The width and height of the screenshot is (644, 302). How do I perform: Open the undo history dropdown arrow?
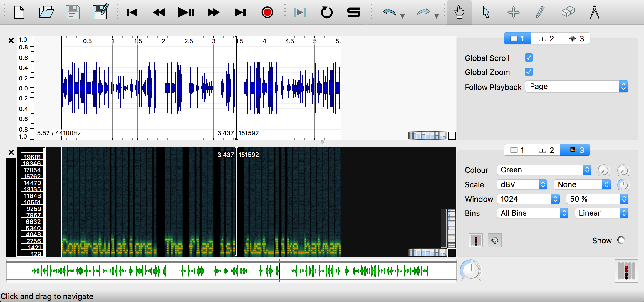click(x=402, y=16)
